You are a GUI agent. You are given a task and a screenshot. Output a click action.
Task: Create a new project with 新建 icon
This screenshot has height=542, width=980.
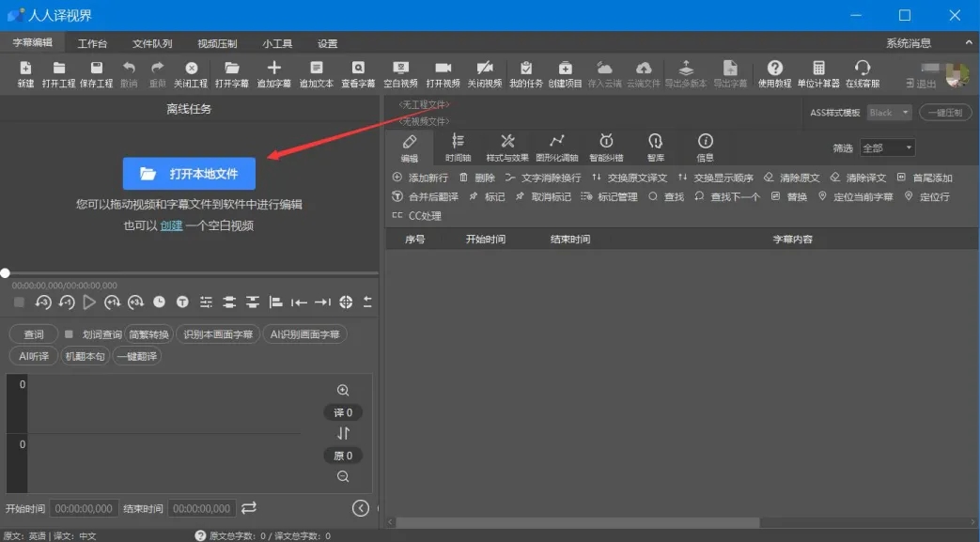coord(25,74)
